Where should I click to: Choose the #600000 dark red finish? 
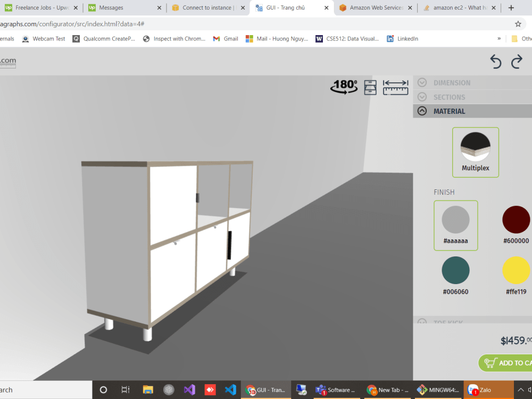516,226
